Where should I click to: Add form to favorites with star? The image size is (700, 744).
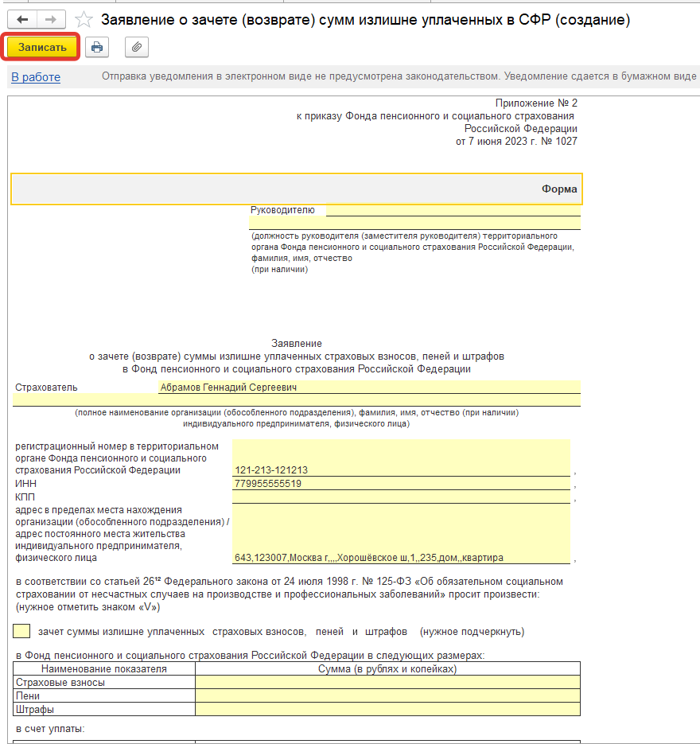[84, 19]
